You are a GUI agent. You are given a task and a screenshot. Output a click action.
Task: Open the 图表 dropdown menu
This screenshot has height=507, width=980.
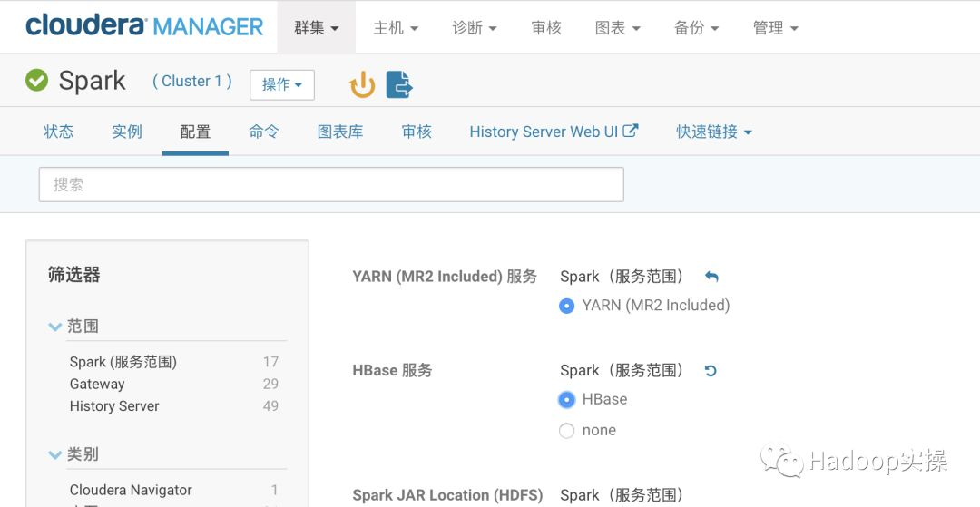point(618,27)
